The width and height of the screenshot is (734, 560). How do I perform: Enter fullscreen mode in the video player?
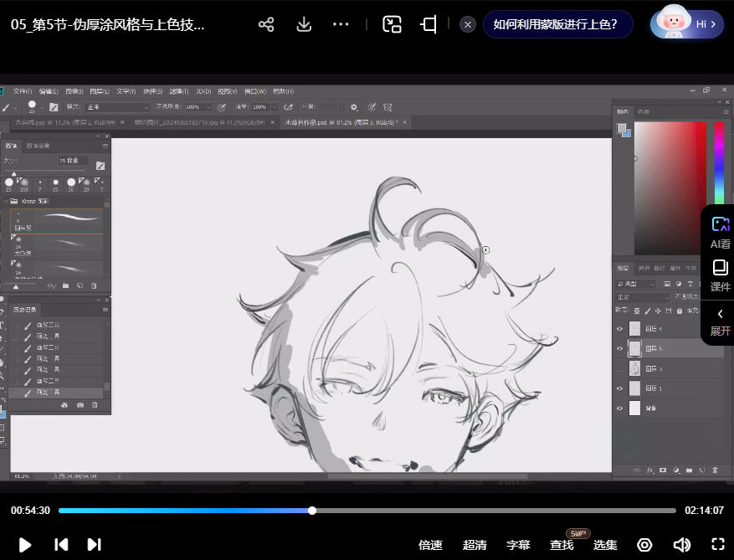click(717, 545)
